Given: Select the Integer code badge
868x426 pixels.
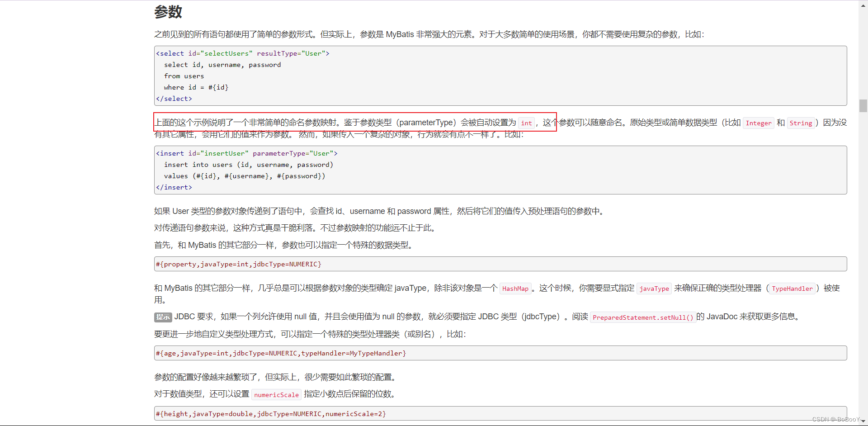Looking at the screenshot, I should pyautogui.click(x=759, y=123).
